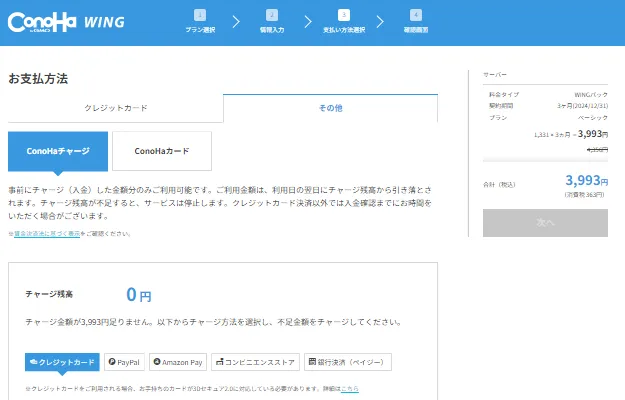Choose PayPal charge method

pos(124,362)
